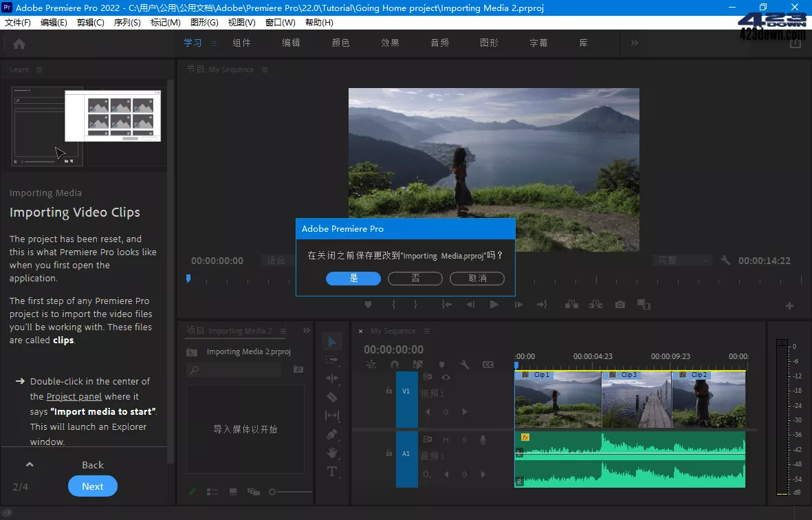Click the Export Frame camera icon
This screenshot has width=812, height=520.
pyautogui.click(x=619, y=304)
